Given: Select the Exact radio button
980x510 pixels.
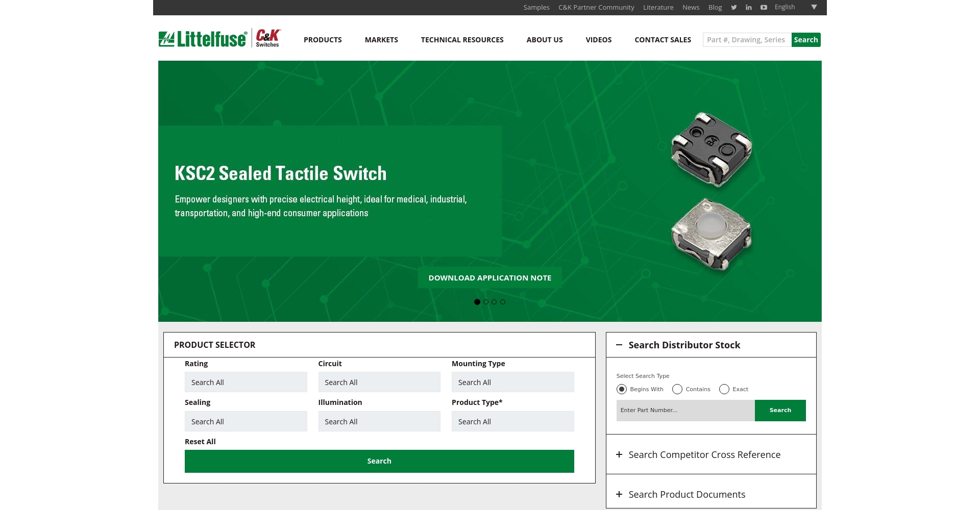Looking at the screenshot, I should [724, 389].
